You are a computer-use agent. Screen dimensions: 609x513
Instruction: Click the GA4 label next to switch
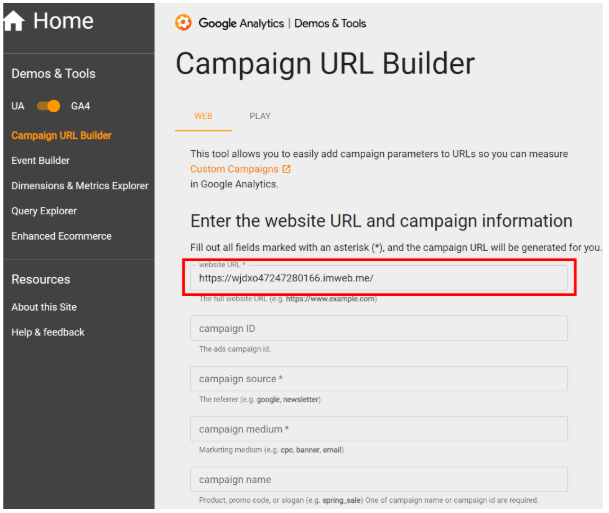click(x=80, y=106)
